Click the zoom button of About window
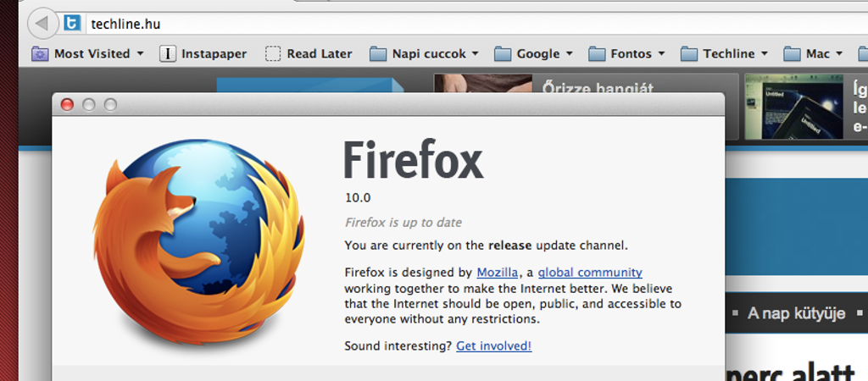 pyautogui.click(x=111, y=104)
